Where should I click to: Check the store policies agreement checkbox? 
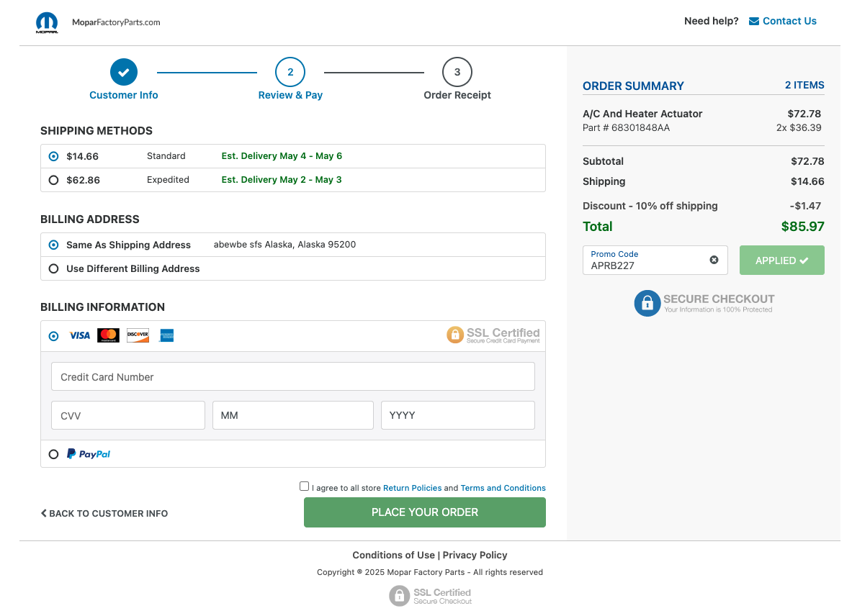point(304,486)
